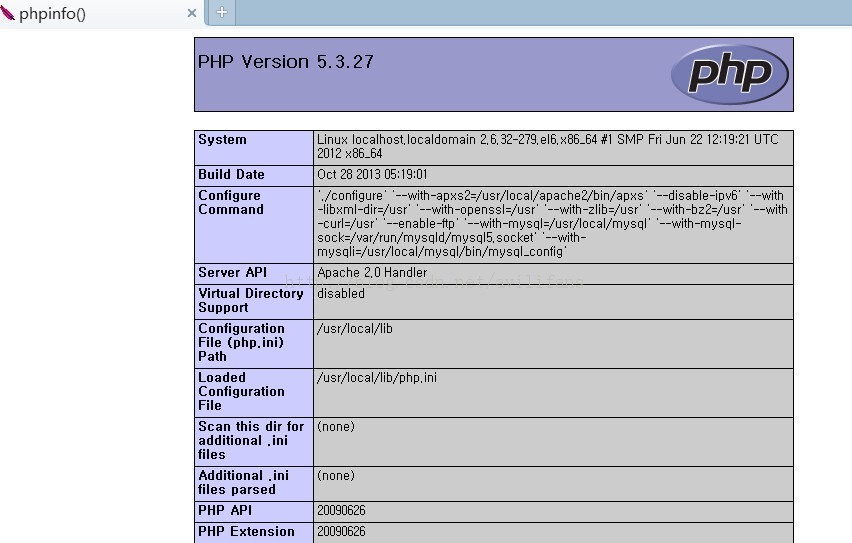
Task: Select (none) value beside Additional .ini files parsed
Action: 336,476
